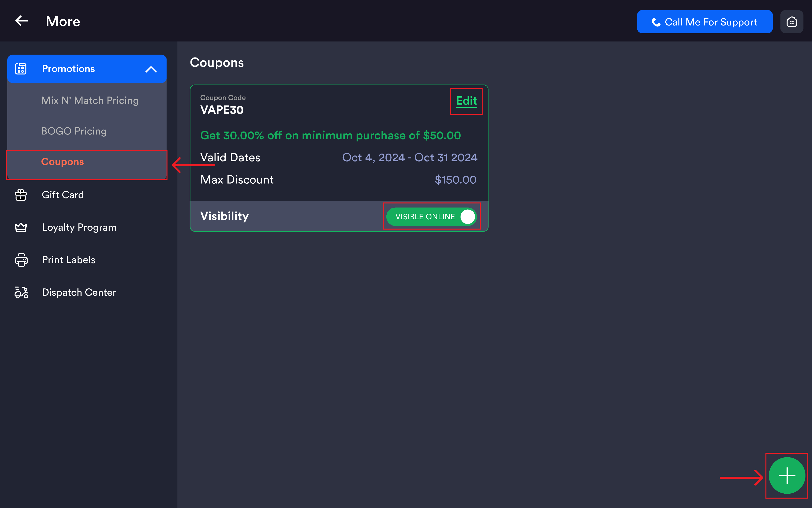
Task: Click the Gift Card icon
Action: [21, 195]
